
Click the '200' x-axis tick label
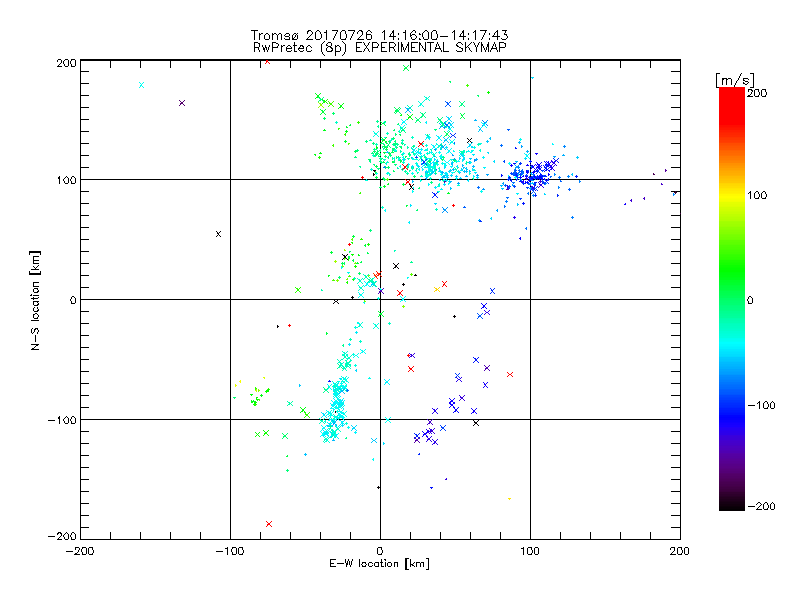680,551
